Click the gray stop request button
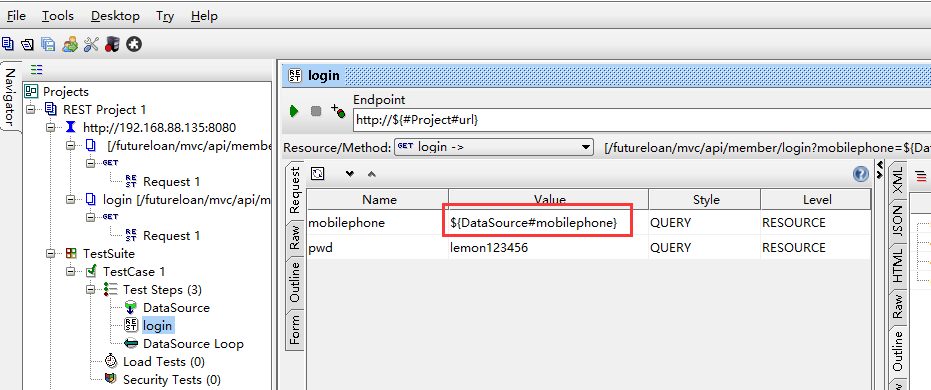Image resolution: width=931 pixels, height=390 pixels. click(316, 111)
